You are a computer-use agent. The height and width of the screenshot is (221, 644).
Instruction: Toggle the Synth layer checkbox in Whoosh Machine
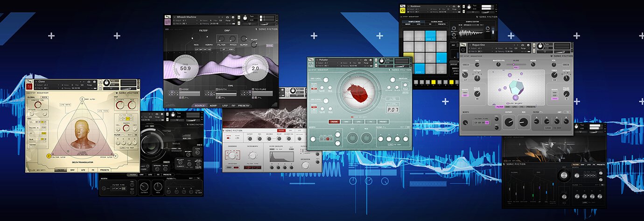click(217, 89)
